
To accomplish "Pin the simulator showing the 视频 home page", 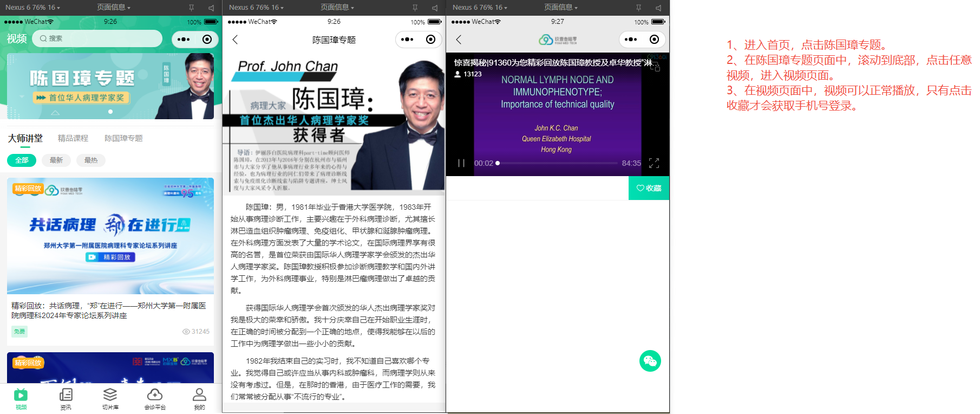I will [191, 8].
